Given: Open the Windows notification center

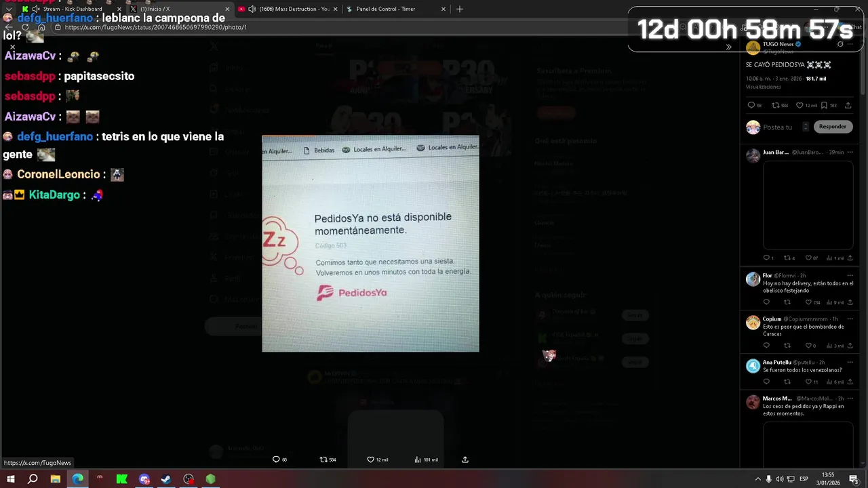Looking at the screenshot, I should pyautogui.click(x=854, y=479).
